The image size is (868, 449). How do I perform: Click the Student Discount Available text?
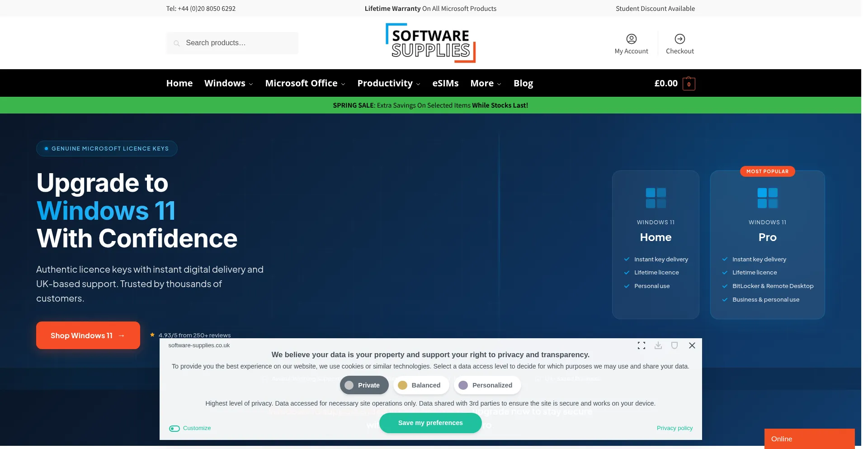(655, 9)
